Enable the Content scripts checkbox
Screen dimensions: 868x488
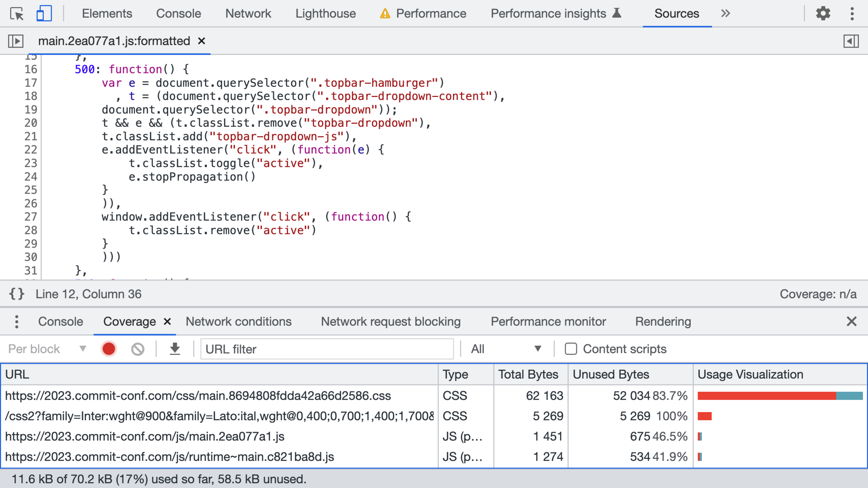click(x=571, y=349)
